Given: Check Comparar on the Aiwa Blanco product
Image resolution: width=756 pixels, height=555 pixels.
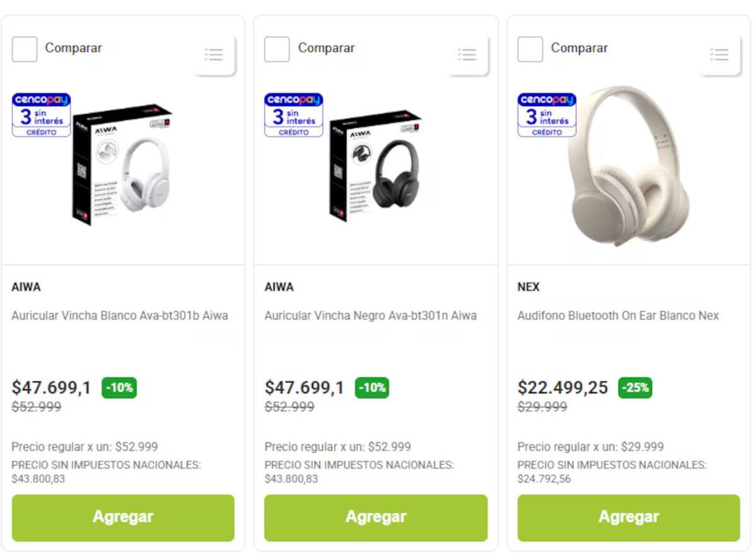Looking at the screenshot, I should pos(24,48).
